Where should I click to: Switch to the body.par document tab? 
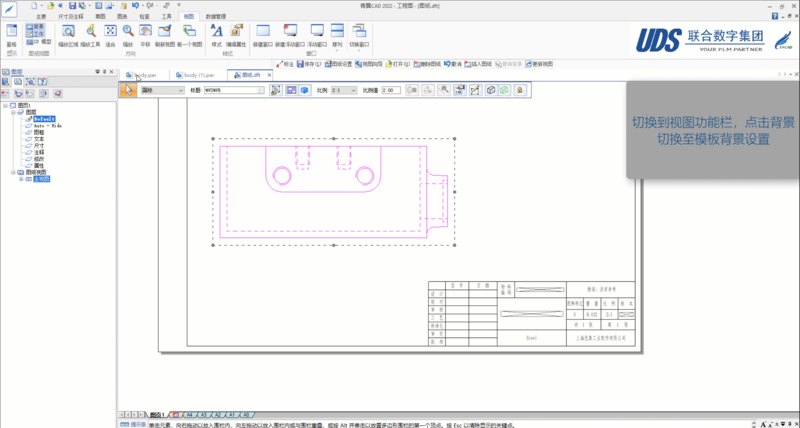click(143, 75)
